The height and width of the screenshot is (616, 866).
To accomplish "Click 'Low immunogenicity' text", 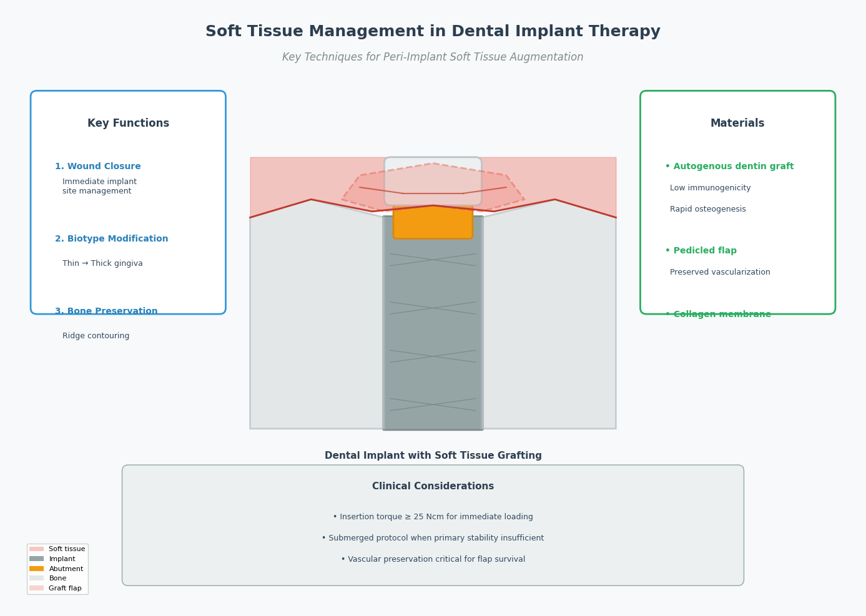I will [711, 188].
